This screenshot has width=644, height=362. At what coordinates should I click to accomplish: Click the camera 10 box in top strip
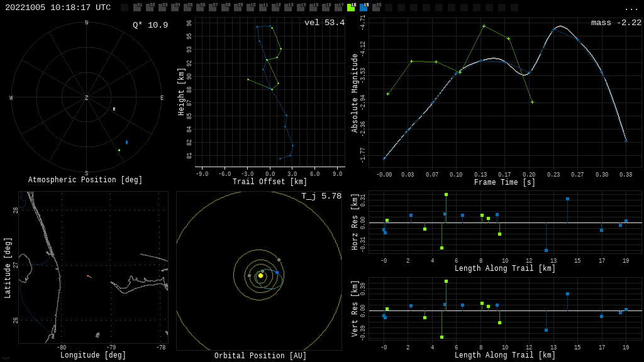click(x=250, y=8)
